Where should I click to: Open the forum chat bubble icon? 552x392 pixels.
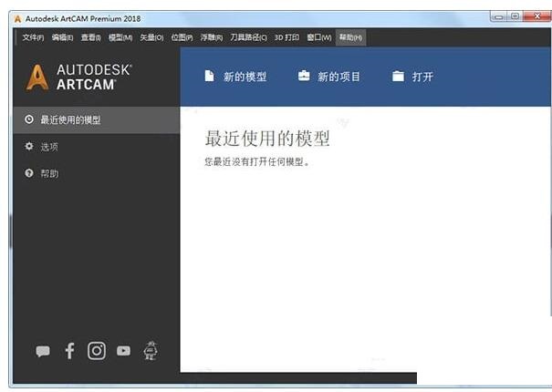[43, 351]
